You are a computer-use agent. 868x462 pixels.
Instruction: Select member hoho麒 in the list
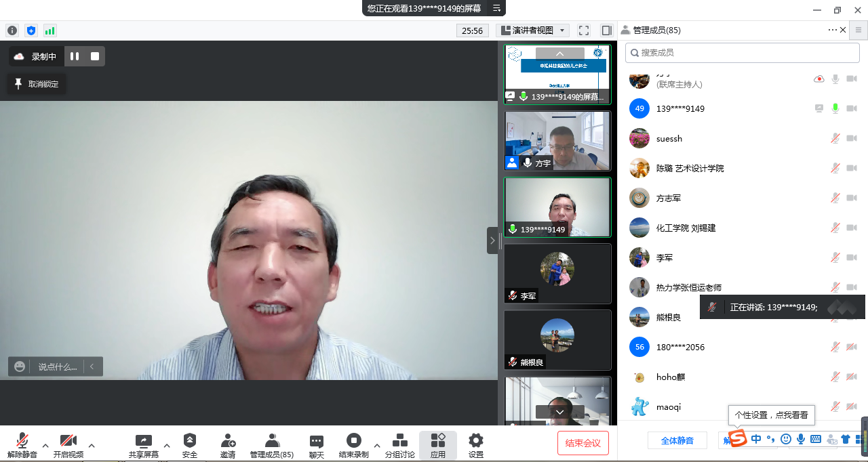click(743, 377)
